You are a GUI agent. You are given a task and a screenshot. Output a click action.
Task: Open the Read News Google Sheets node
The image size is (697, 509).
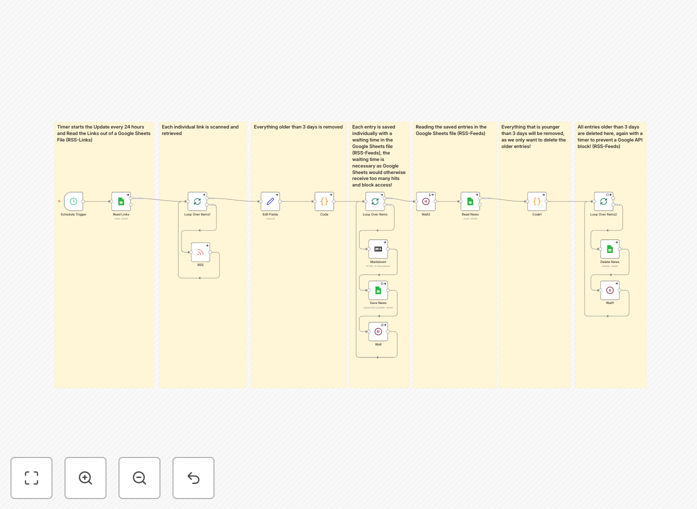coord(470,201)
